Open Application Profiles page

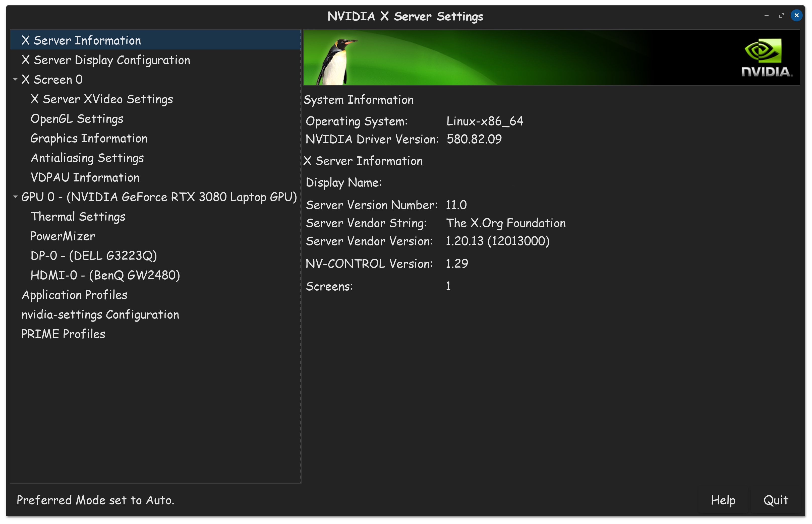[74, 295]
